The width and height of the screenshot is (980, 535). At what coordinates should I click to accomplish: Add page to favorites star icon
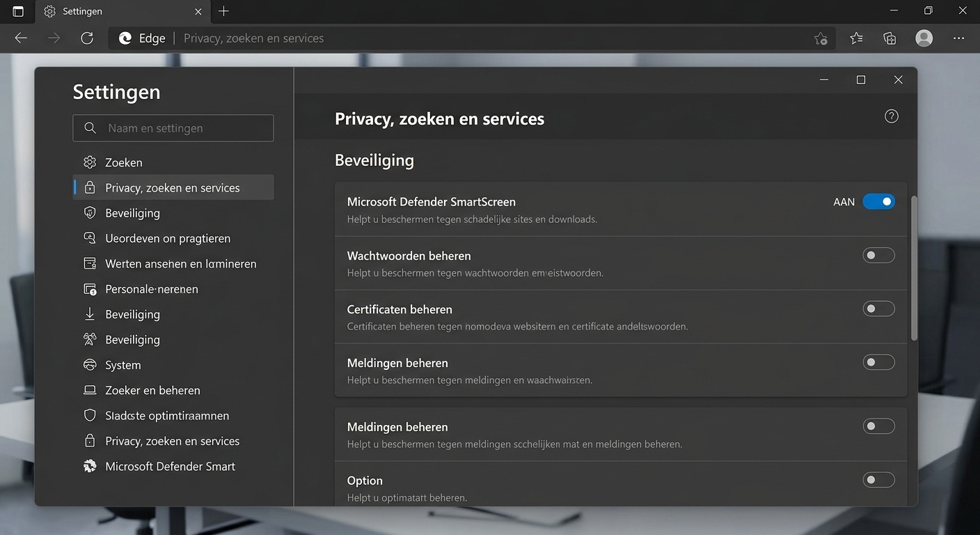click(821, 38)
